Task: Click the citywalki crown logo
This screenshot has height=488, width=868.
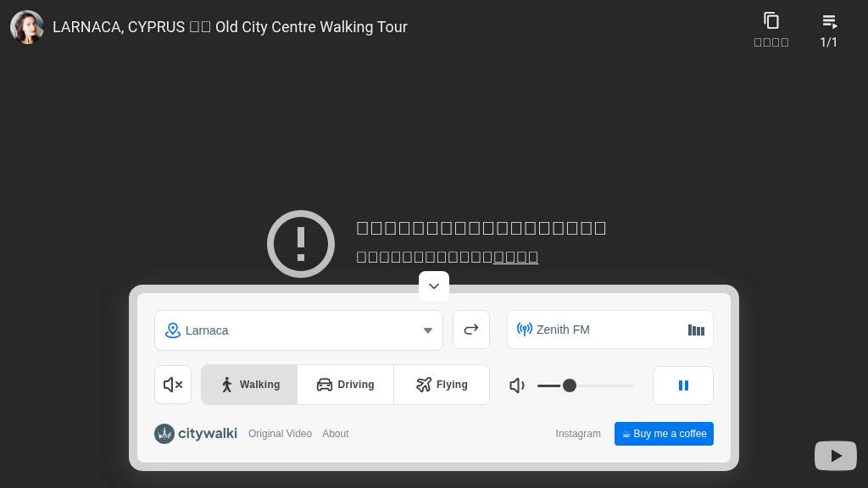Action: click(164, 434)
